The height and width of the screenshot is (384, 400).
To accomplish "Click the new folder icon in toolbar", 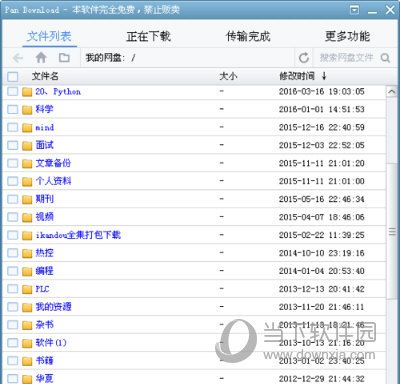I will [64, 58].
